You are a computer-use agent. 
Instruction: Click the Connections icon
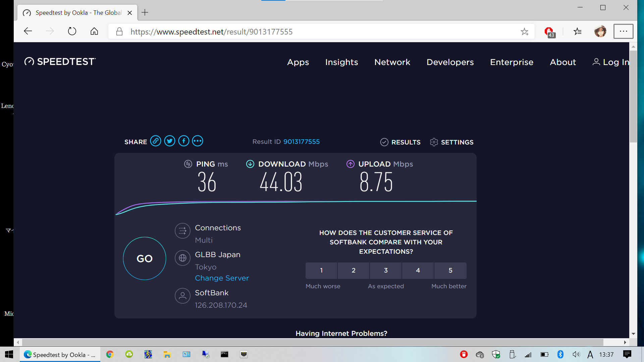pos(182,231)
